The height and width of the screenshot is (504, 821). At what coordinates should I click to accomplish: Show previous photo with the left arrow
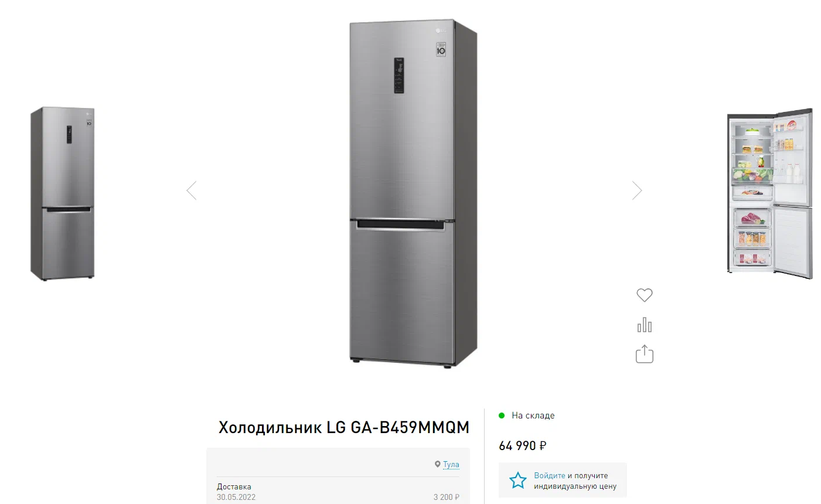(x=191, y=190)
